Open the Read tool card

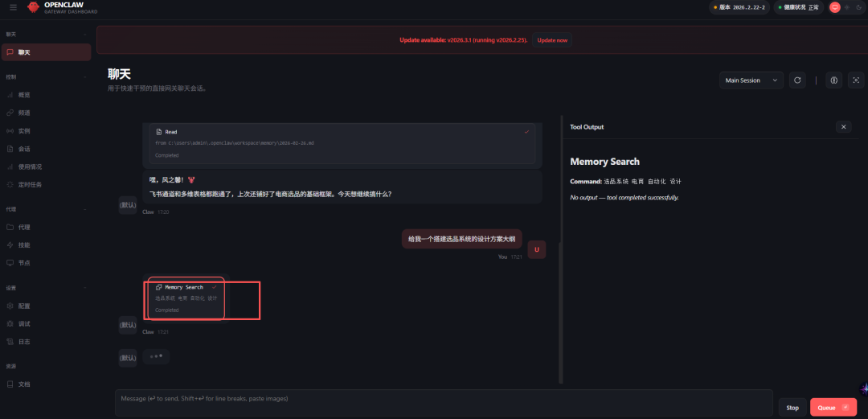coord(342,143)
